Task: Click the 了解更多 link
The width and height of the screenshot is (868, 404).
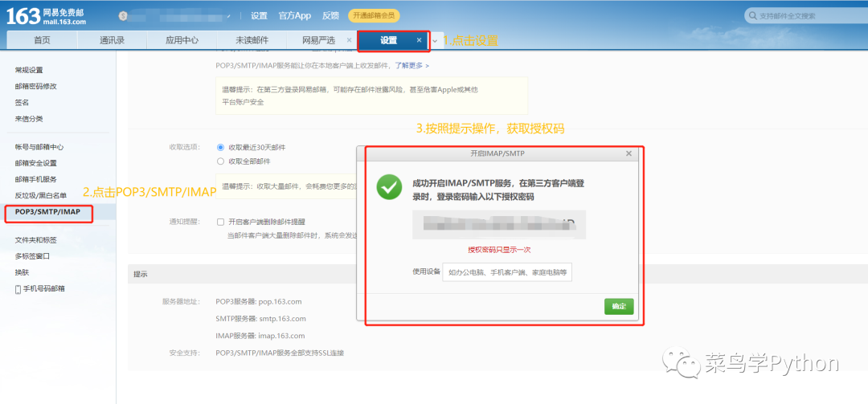Action: point(411,65)
